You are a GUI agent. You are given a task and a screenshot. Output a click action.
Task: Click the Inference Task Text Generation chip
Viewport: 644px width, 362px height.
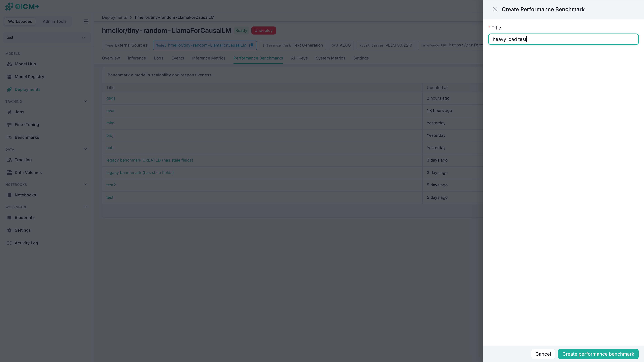point(293,45)
